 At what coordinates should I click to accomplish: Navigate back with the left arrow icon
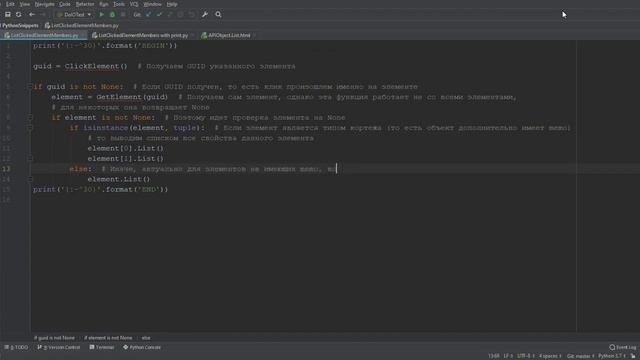tap(32, 14)
